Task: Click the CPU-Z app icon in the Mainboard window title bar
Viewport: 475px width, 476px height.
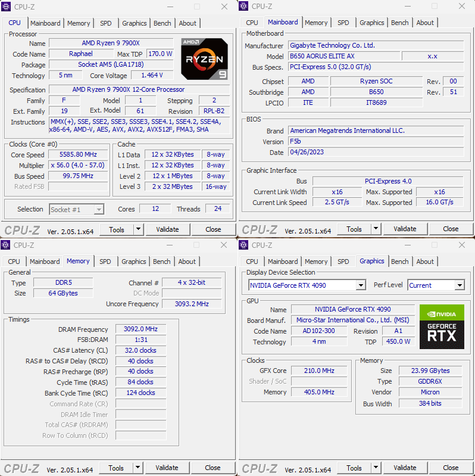Action: [x=243, y=6]
